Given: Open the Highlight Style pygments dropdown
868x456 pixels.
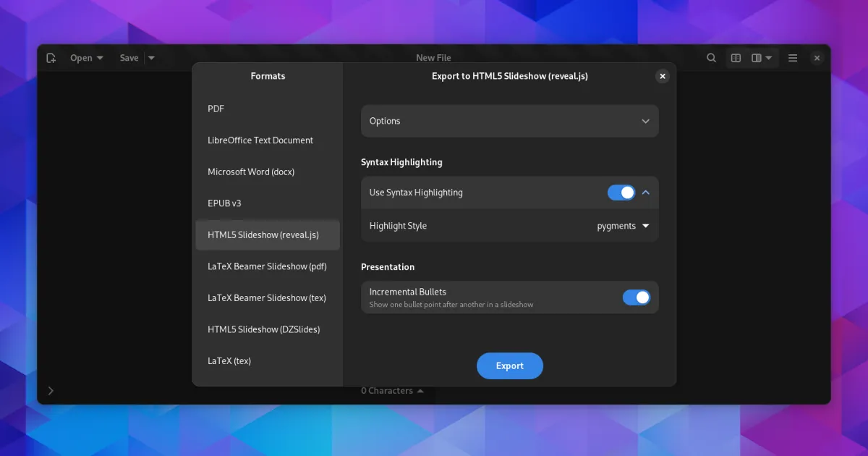Looking at the screenshot, I should click(623, 226).
